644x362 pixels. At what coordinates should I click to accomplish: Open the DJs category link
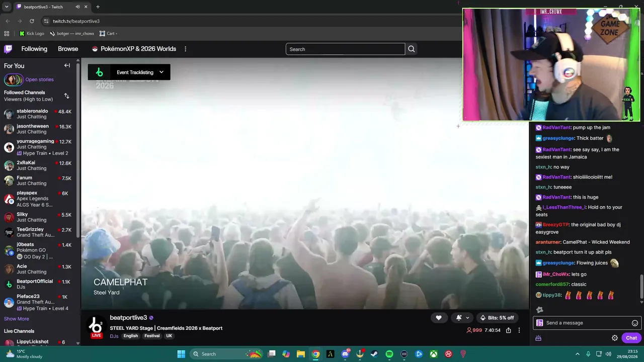(x=114, y=336)
